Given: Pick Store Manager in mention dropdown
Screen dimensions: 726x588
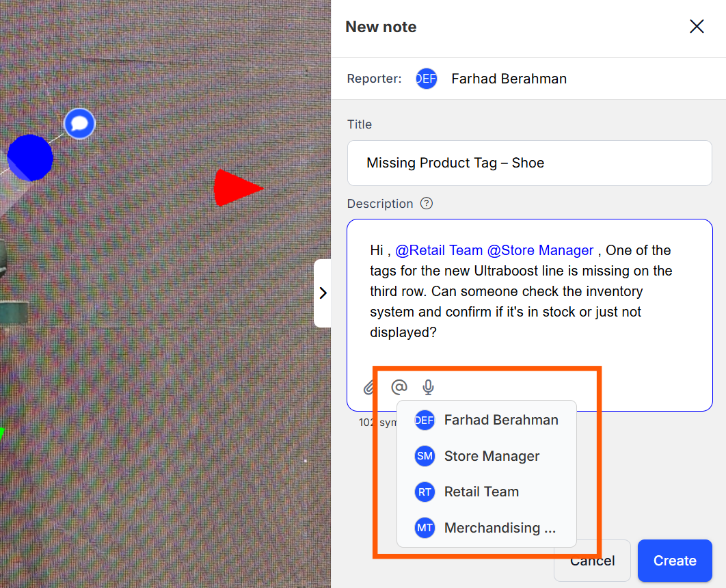Looking at the screenshot, I should pyautogui.click(x=492, y=456).
